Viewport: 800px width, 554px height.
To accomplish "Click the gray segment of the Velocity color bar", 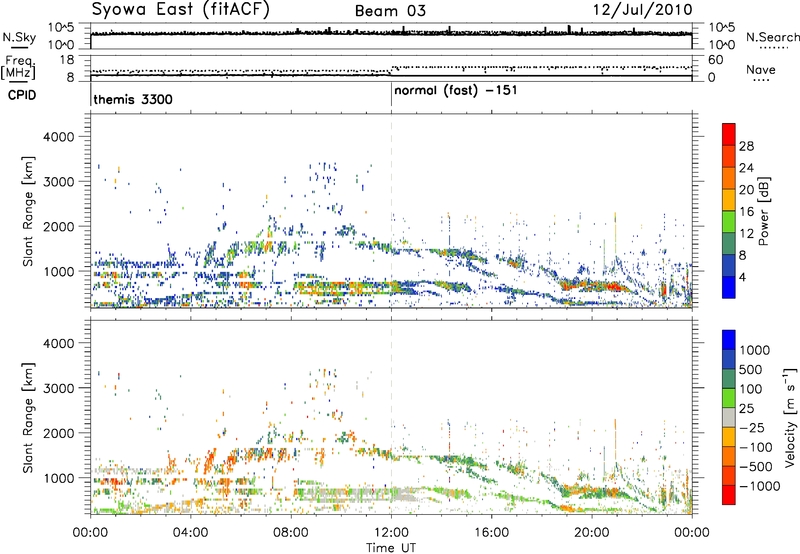I will point(729,418).
